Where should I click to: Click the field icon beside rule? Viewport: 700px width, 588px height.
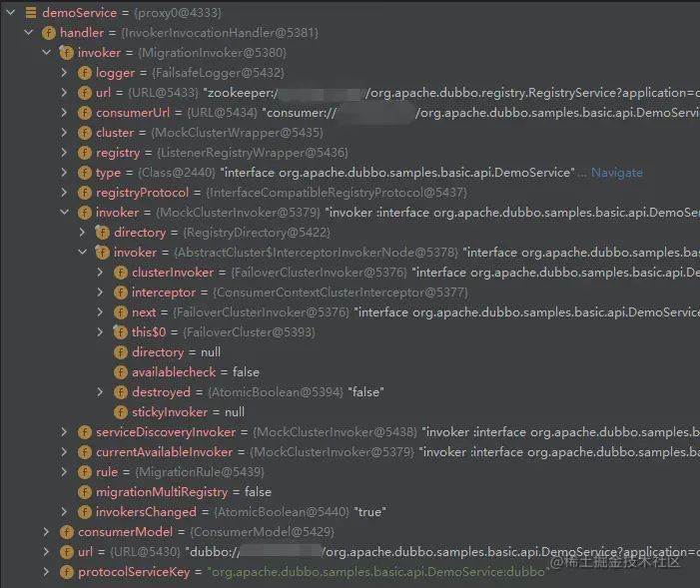84,472
